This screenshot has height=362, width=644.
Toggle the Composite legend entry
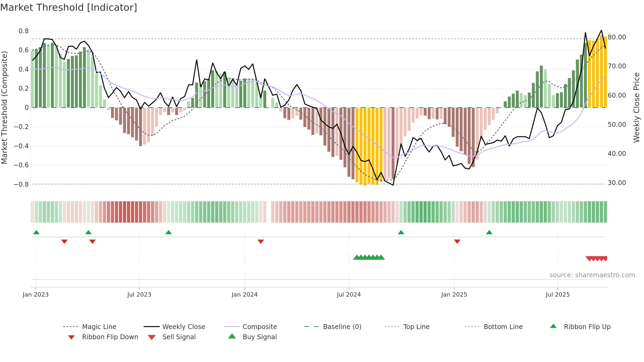(x=250, y=327)
